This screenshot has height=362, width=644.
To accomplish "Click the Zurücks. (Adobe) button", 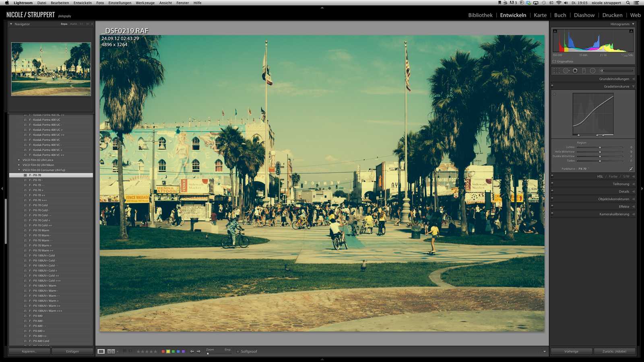I will pyautogui.click(x=614, y=352).
